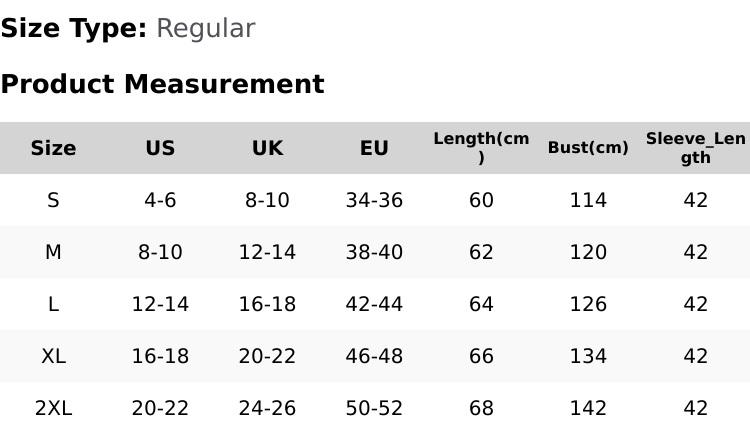Screen dimensions: 750x434
Task: Select the EU "38-40" cell
Action: pos(374,252)
